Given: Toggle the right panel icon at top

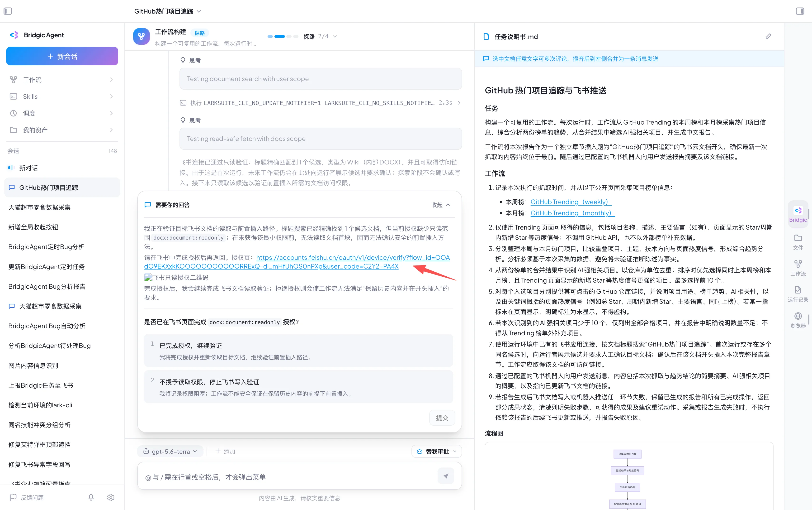Looking at the screenshot, I should tap(800, 11).
